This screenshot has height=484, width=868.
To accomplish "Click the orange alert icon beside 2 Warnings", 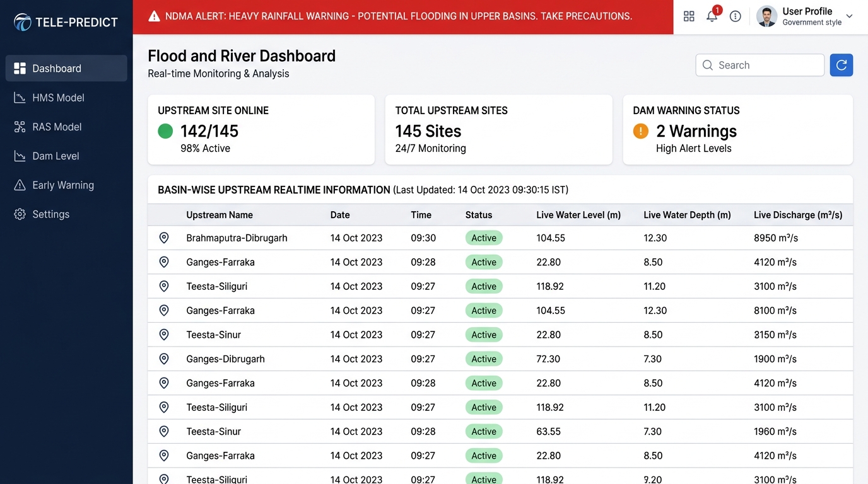I will (641, 131).
